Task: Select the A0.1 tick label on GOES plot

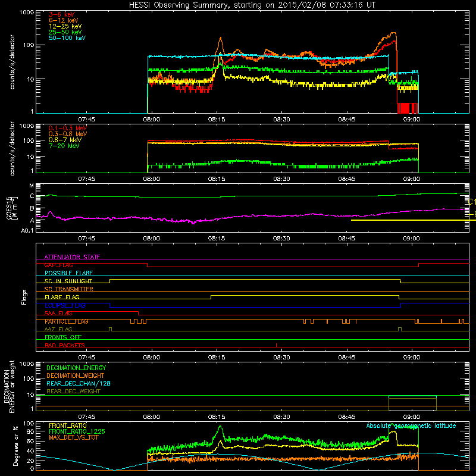Action: [x=27, y=230]
